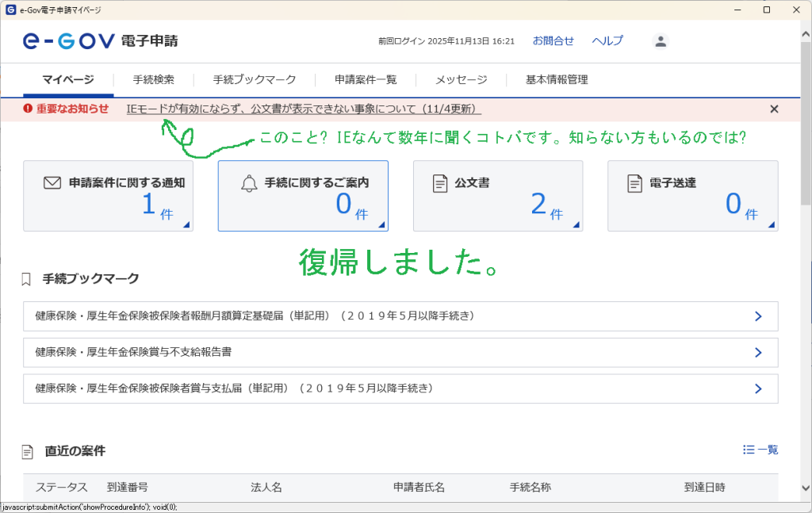Click the list icon beside 一覧
The height and width of the screenshot is (513, 812).
(749, 450)
